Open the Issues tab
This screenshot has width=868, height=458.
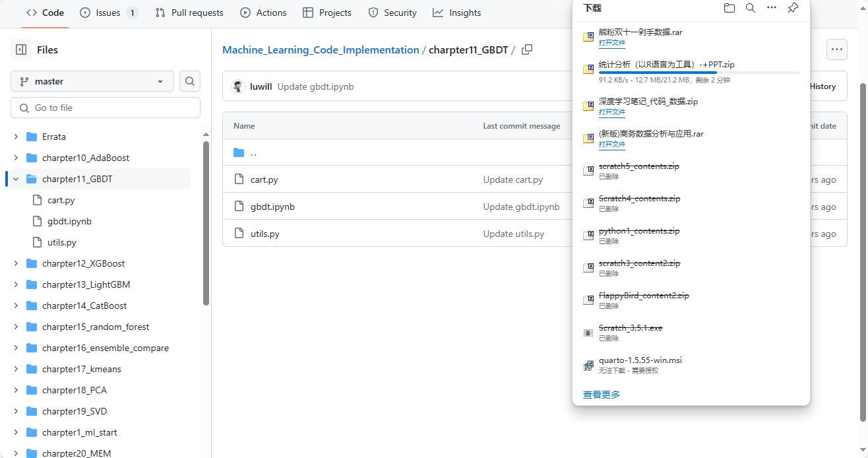[x=108, y=13]
